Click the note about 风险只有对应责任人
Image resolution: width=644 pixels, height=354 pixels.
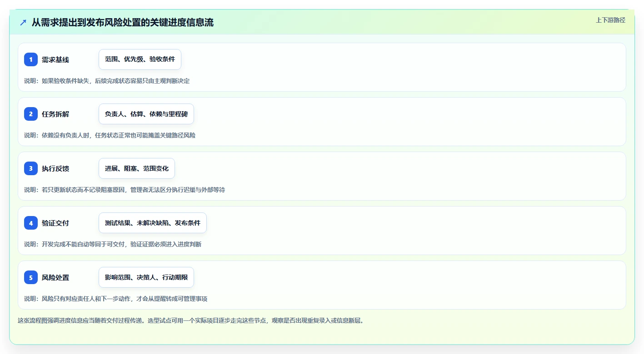tap(116, 299)
